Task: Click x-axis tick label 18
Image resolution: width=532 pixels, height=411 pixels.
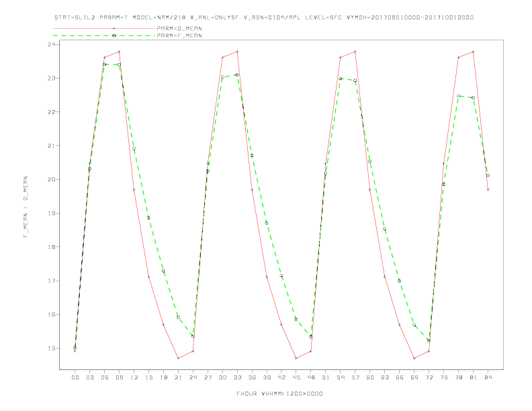Action: click(x=163, y=377)
